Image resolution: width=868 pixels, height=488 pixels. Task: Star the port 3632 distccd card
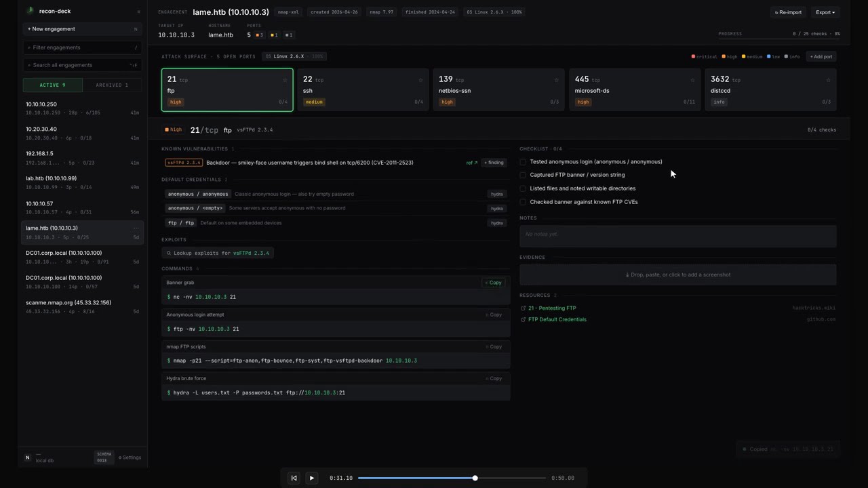tap(828, 80)
